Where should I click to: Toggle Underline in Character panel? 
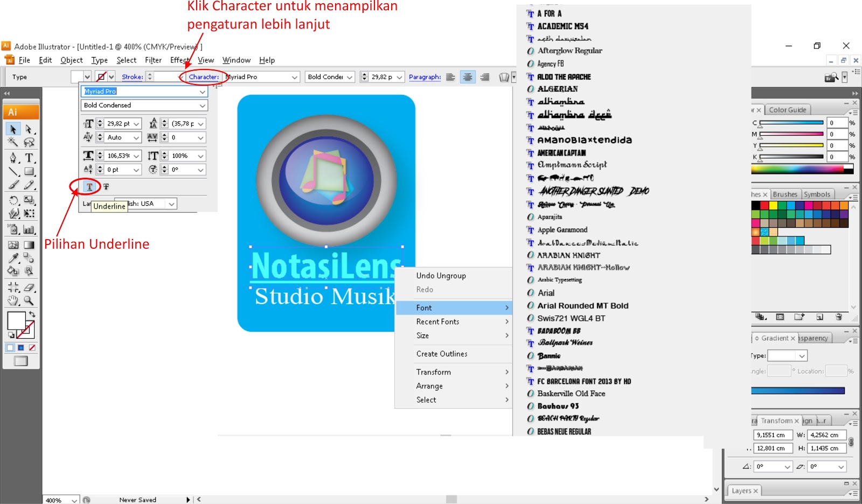89,186
